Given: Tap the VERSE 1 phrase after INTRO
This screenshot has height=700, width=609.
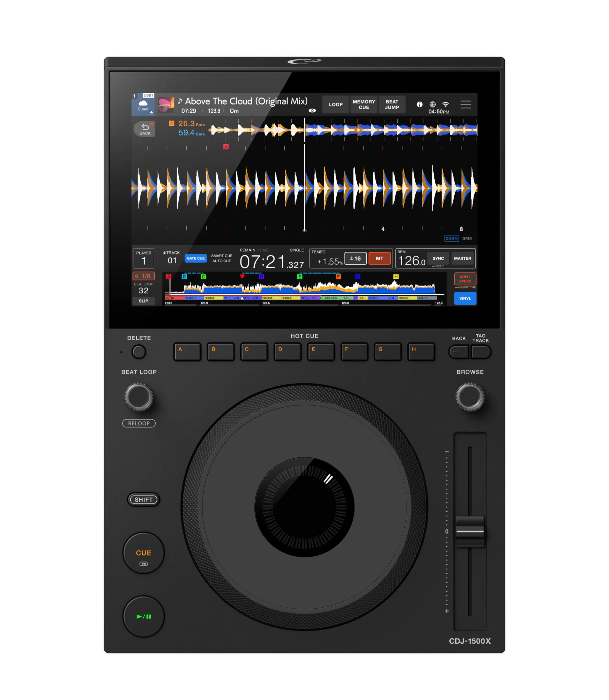Looking at the screenshot, I should click(194, 298).
